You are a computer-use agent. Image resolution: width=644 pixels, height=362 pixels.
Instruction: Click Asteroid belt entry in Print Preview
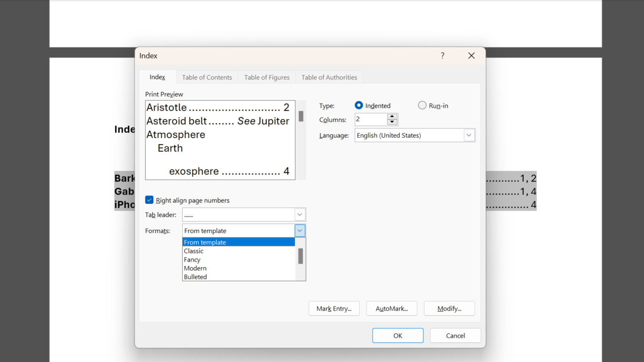point(218,121)
